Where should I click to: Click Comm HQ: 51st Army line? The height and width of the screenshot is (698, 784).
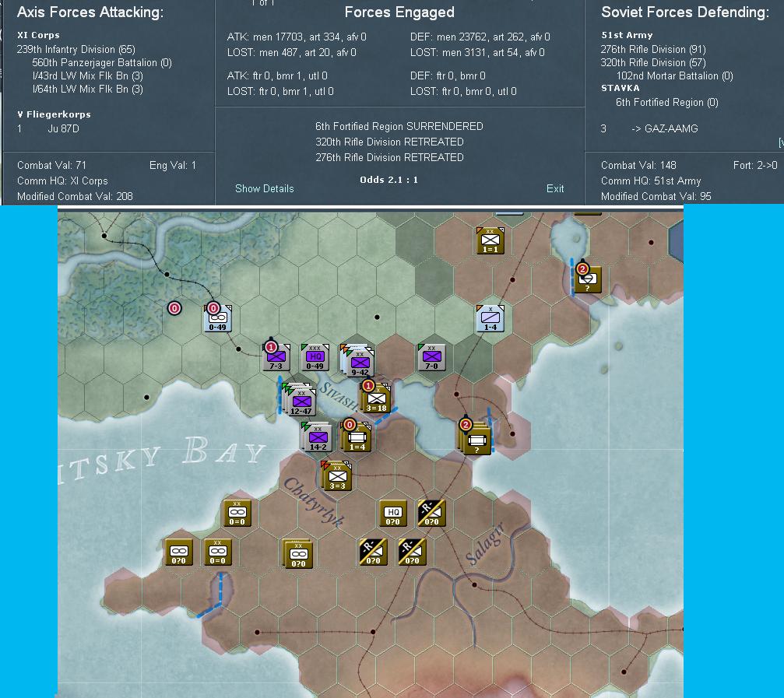pos(651,181)
